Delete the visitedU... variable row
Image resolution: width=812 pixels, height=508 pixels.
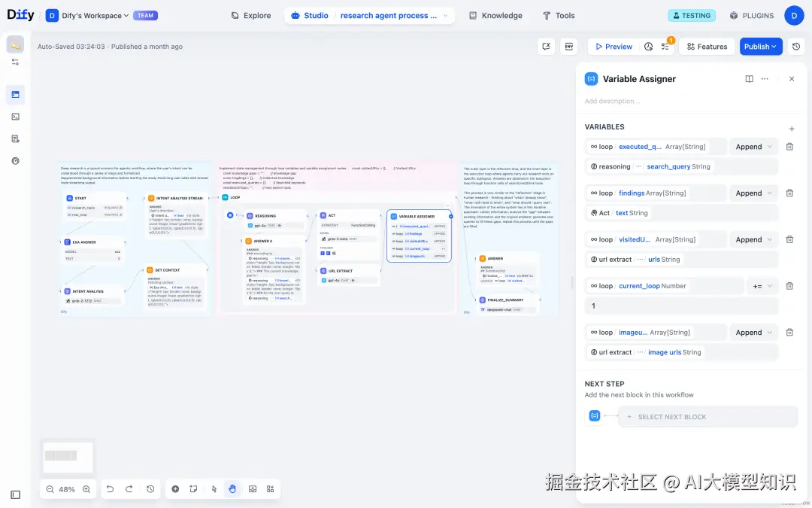[789, 239]
